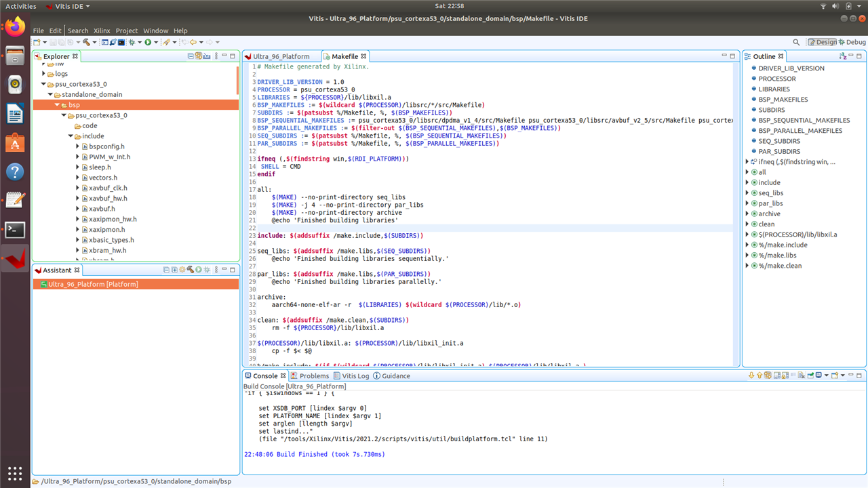Click the Debug bug icon in main toolbar
The height and width of the screenshot is (488, 868).
pyautogui.click(x=132, y=42)
